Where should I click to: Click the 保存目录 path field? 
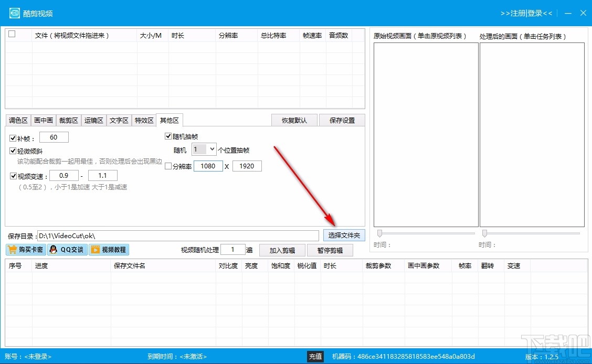pyautogui.click(x=178, y=235)
